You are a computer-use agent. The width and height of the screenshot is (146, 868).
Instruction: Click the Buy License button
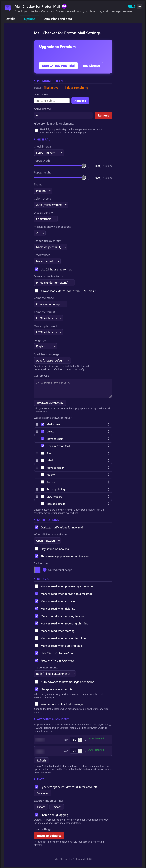click(91, 66)
